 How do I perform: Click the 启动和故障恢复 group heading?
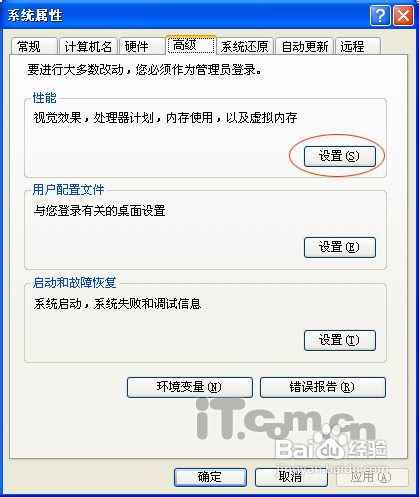pyautogui.click(x=75, y=283)
